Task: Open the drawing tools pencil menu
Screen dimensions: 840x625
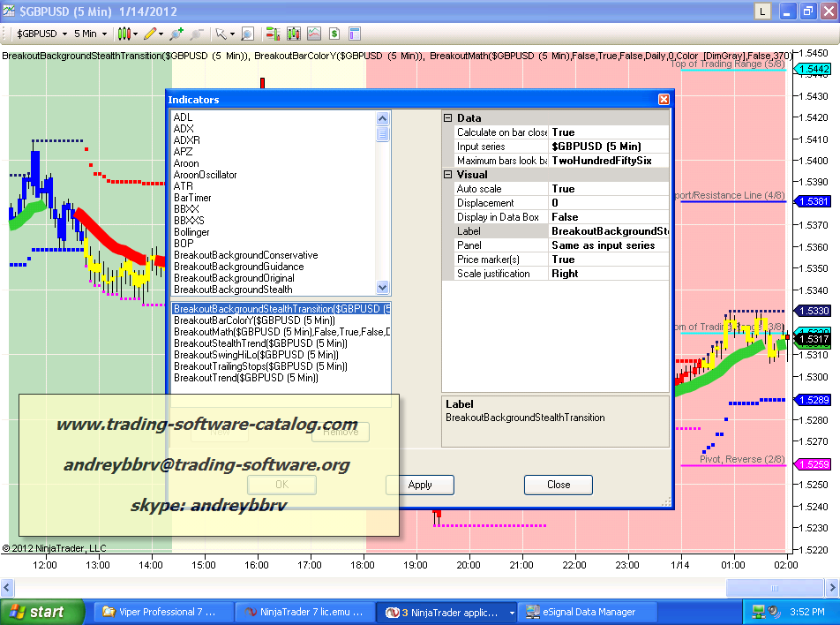Action: (154, 34)
